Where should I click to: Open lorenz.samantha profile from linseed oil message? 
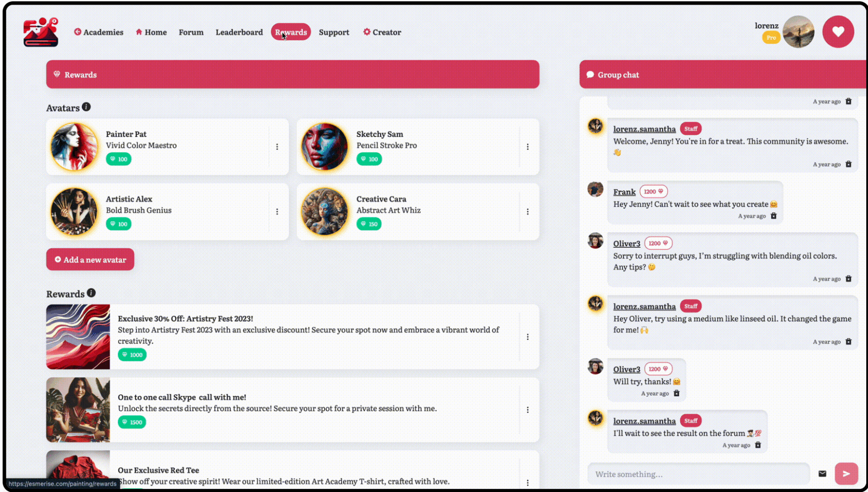click(644, 306)
